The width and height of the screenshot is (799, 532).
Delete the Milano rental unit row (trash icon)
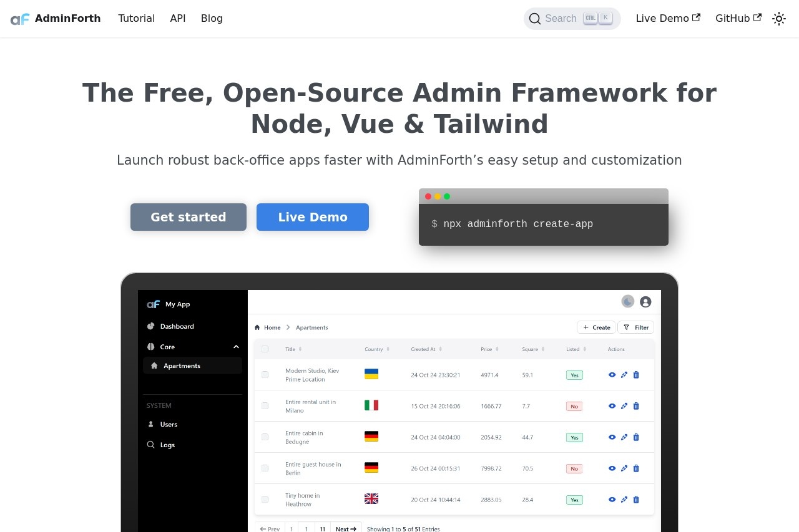[x=636, y=406]
